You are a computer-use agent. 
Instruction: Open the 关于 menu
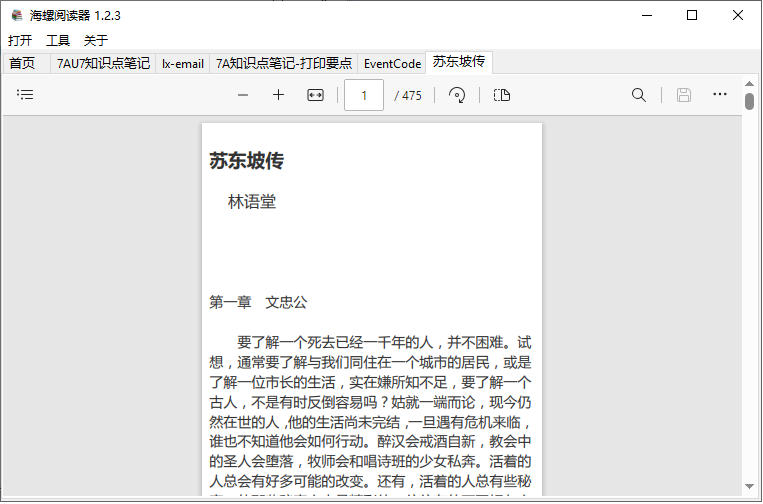[x=96, y=40]
